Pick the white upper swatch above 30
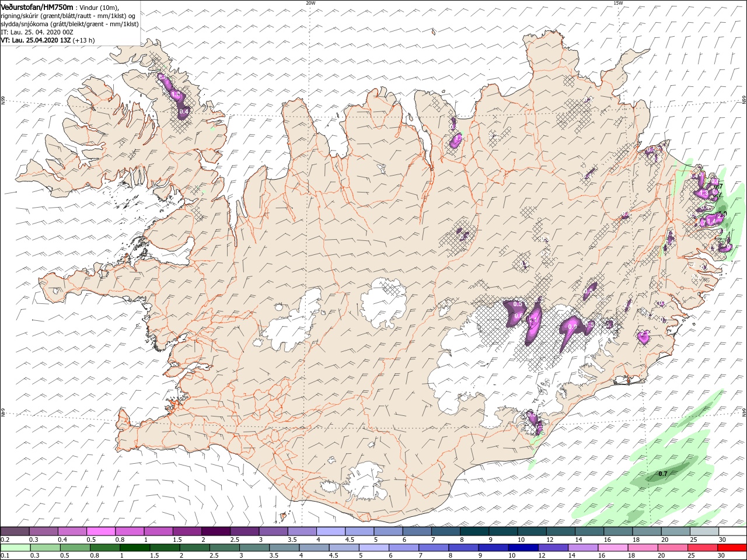Screen dimensions: 747x560 click(733, 531)
